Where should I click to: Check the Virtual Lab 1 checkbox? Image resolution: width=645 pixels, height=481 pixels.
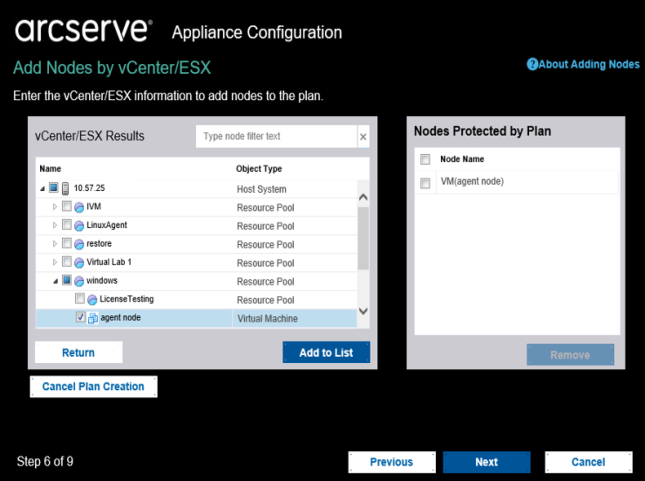67,261
